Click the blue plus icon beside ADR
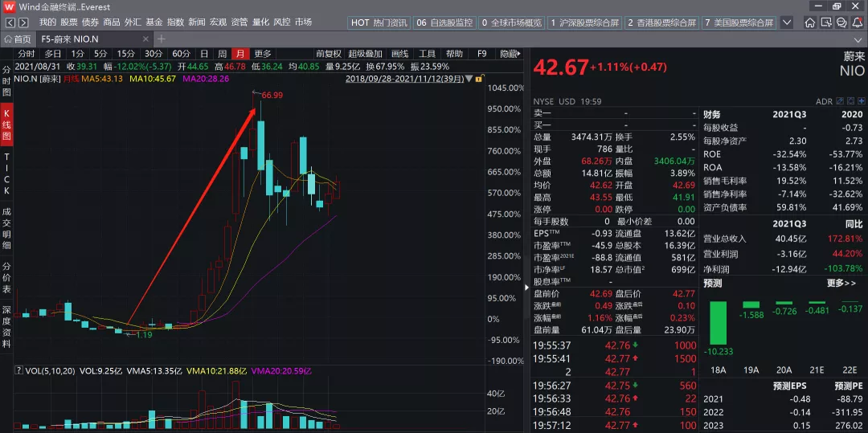Viewport: 868px width, 433px height. point(861,101)
